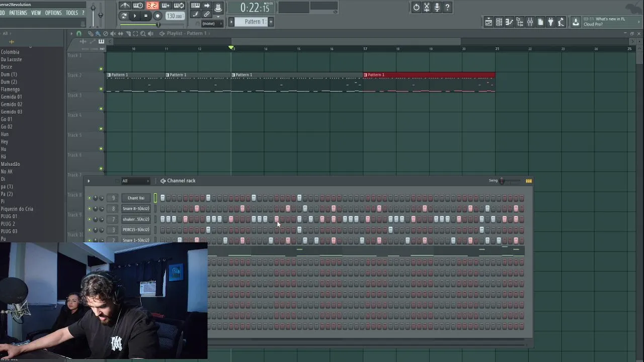
Task: Click the one-click audio recording microphone icon
Action: click(x=437, y=7)
